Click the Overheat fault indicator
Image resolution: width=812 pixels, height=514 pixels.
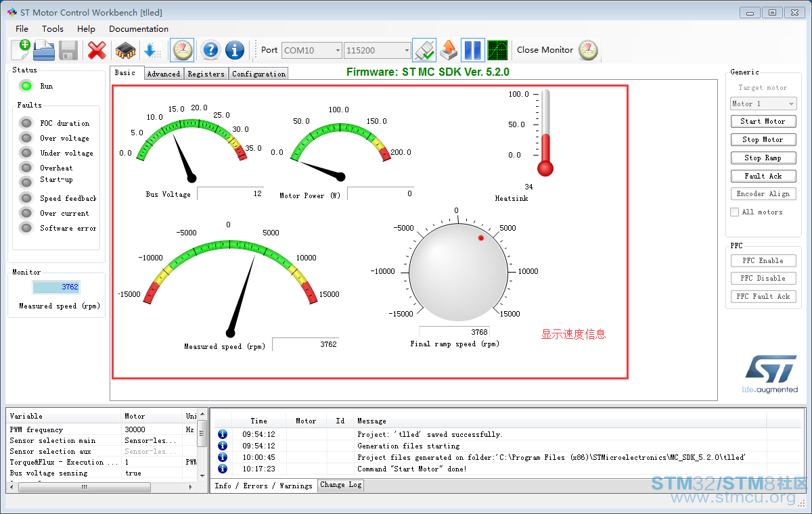[26, 168]
